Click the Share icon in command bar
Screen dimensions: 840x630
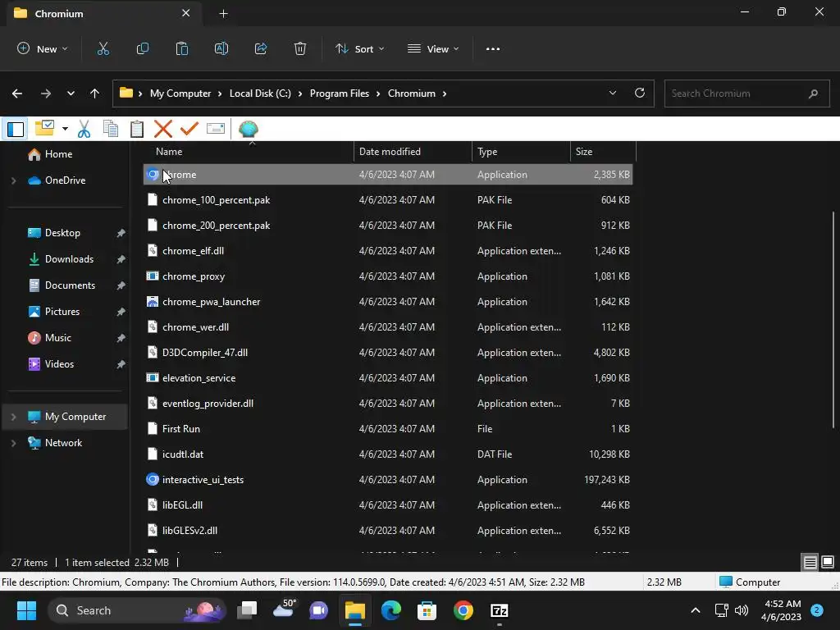[261, 48]
